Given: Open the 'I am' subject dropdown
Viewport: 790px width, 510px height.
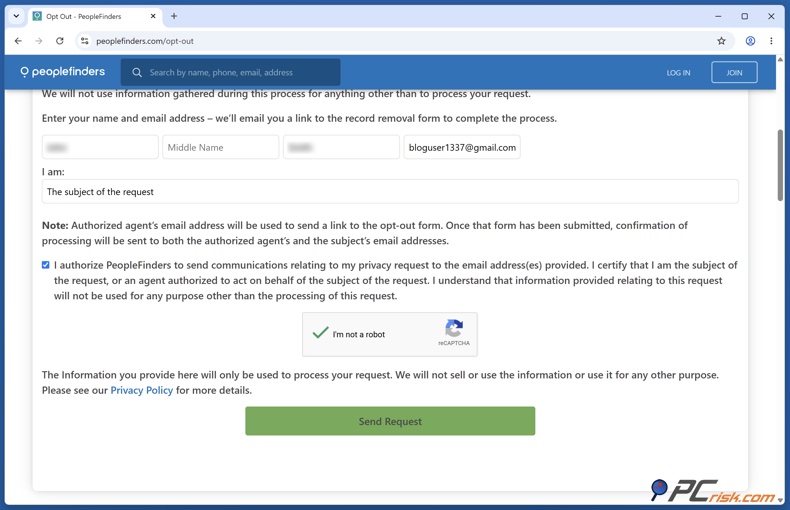Looking at the screenshot, I should pyautogui.click(x=390, y=192).
